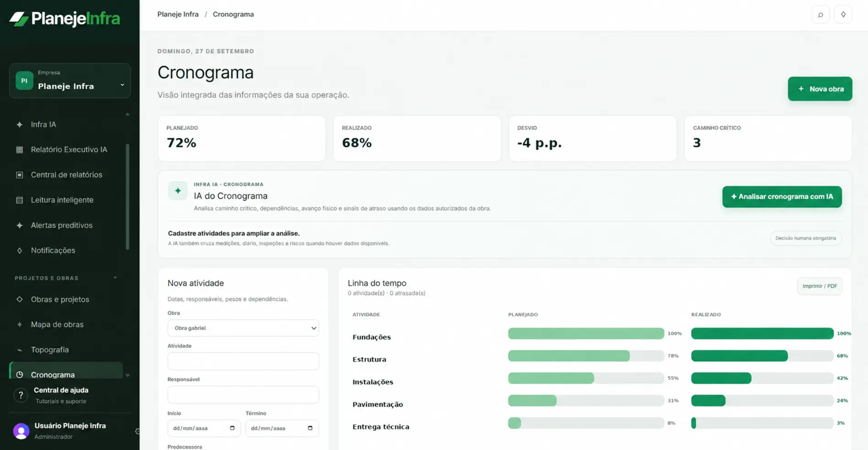The height and width of the screenshot is (450, 868).
Task: Click the Caminho crítico value 3
Action: 697,143
